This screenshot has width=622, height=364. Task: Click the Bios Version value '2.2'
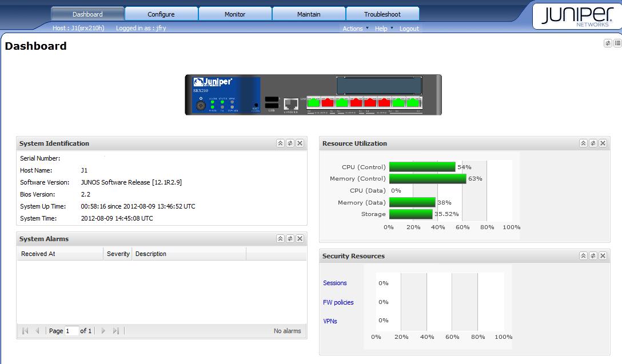(x=86, y=194)
